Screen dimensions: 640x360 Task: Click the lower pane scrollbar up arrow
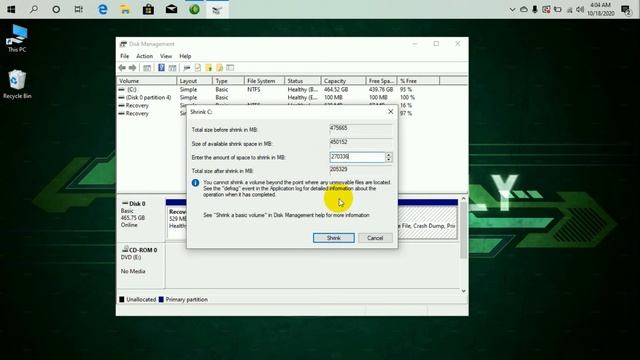(x=463, y=198)
